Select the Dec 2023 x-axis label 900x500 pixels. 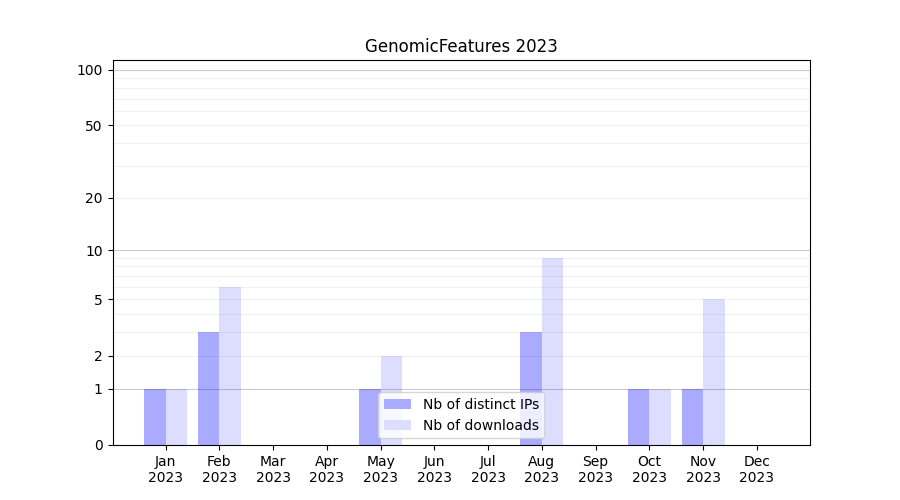(756, 469)
